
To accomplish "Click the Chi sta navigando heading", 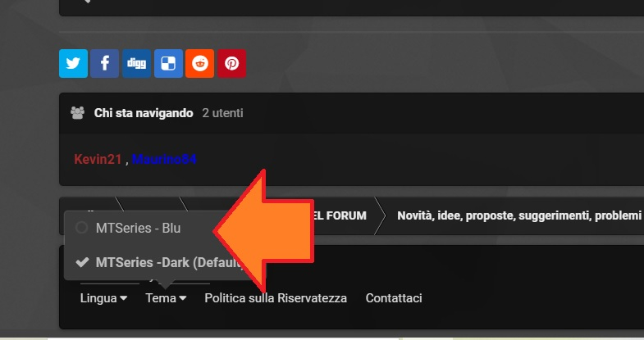I will coord(144,113).
